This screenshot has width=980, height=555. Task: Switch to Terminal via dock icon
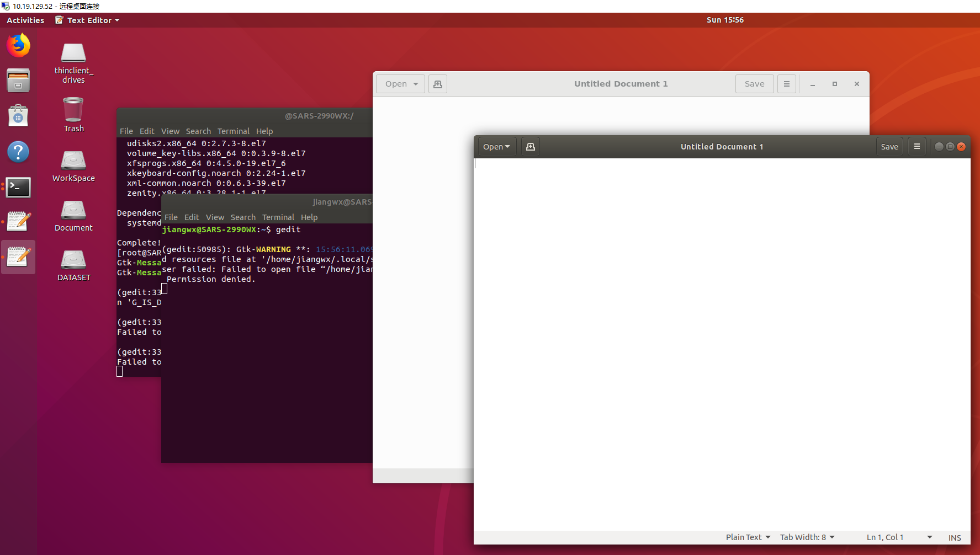click(x=18, y=188)
